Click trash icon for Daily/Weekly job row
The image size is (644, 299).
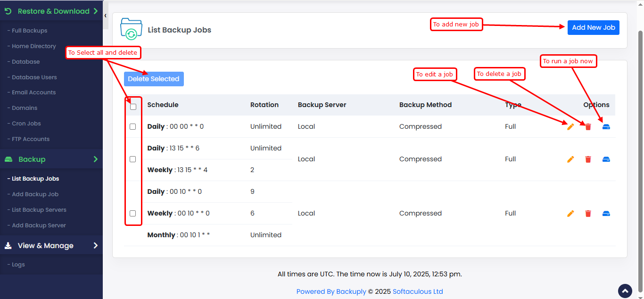click(588, 159)
